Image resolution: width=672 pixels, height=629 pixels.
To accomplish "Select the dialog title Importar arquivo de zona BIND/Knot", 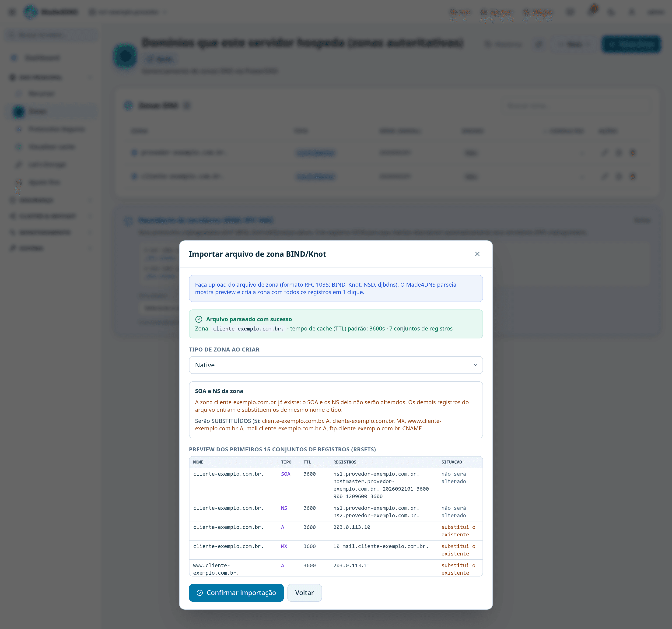I will coord(257,254).
